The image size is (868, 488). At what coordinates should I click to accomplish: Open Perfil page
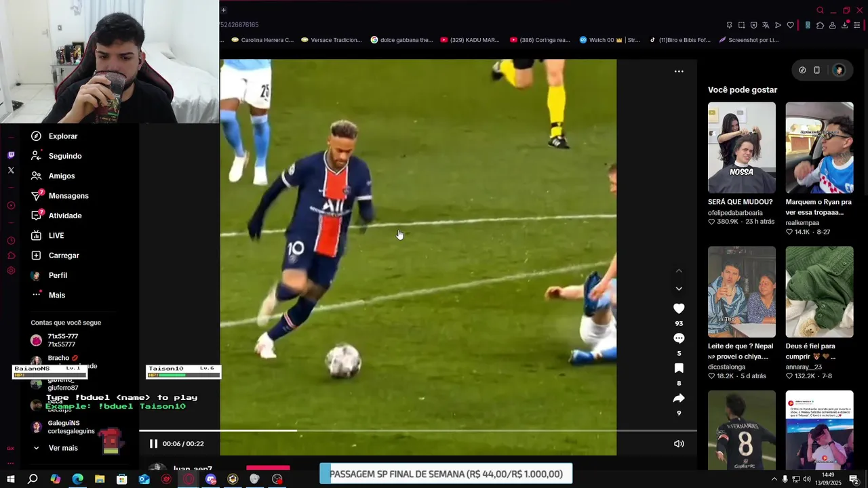click(x=49, y=275)
